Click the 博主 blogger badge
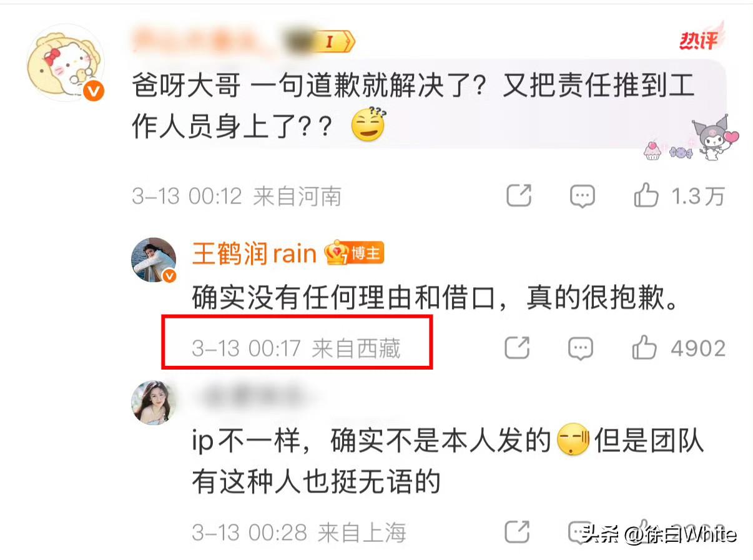This screenshot has height=560, width=753. coord(355,253)
